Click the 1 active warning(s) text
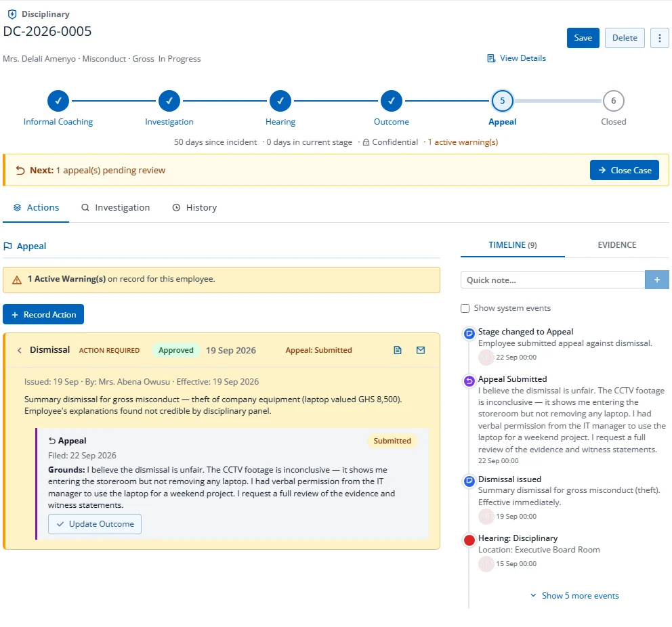The width and height of the screenshot is (672, 627). 463,142
